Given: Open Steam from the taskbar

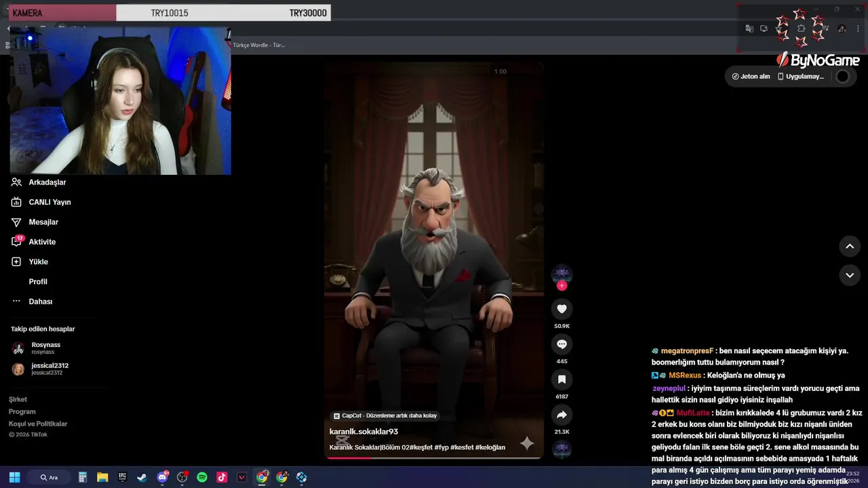Looking at the screenshot, I should click(x=142, y=477).
